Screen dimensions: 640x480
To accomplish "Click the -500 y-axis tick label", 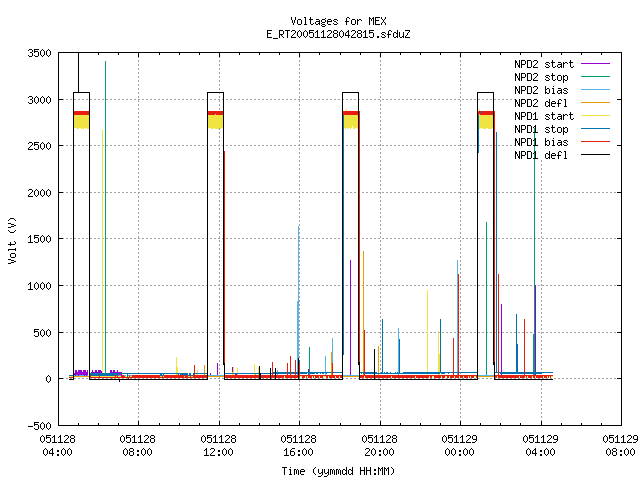I will [40, 426].
